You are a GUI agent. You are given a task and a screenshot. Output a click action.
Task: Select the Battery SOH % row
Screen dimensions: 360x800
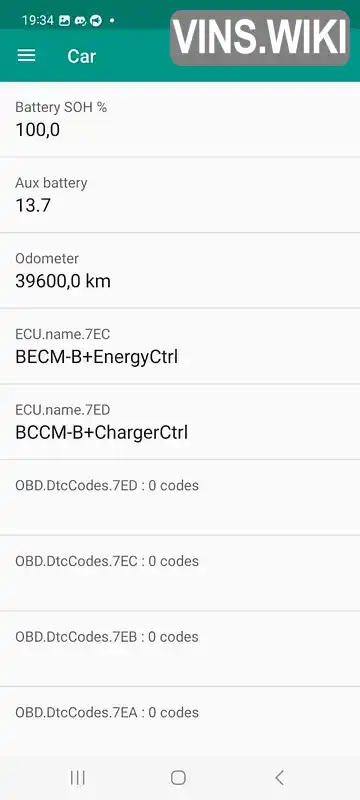click(180, 119)
